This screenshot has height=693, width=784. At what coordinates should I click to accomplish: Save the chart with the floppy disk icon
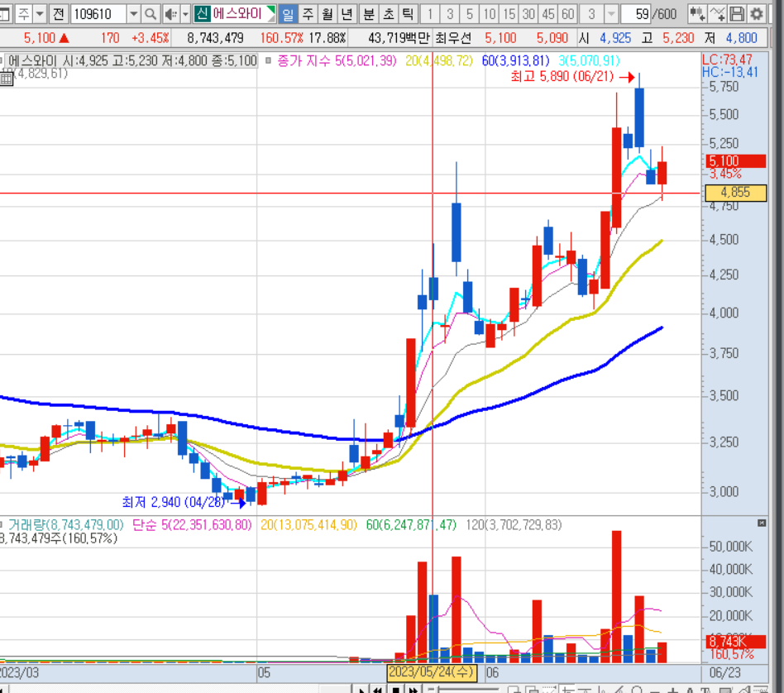pos(737,14)
